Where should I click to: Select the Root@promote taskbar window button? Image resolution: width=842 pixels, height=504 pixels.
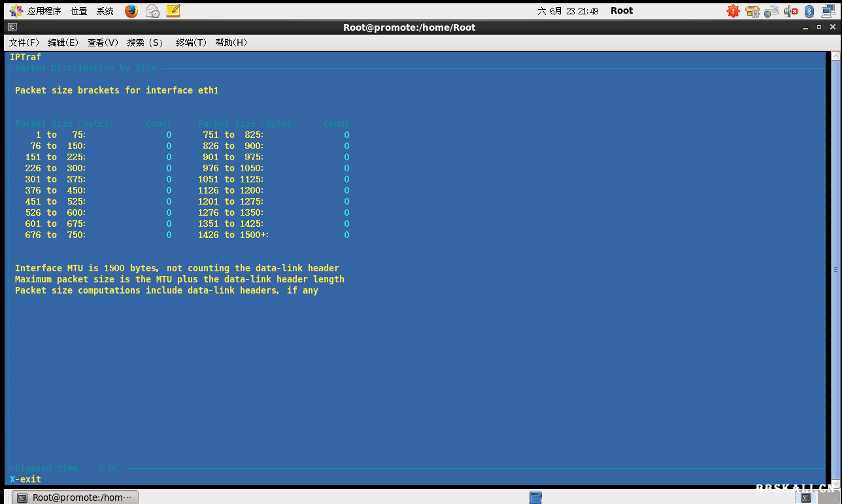75,497
